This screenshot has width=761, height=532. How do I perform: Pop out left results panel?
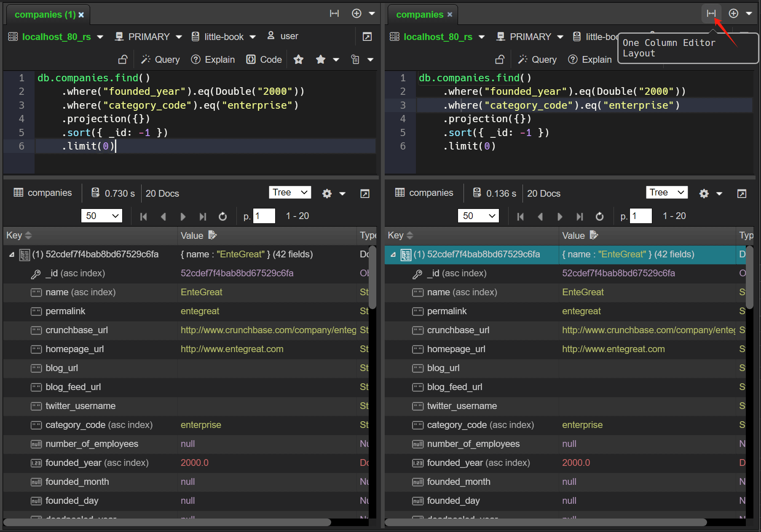tap(365, 193)
